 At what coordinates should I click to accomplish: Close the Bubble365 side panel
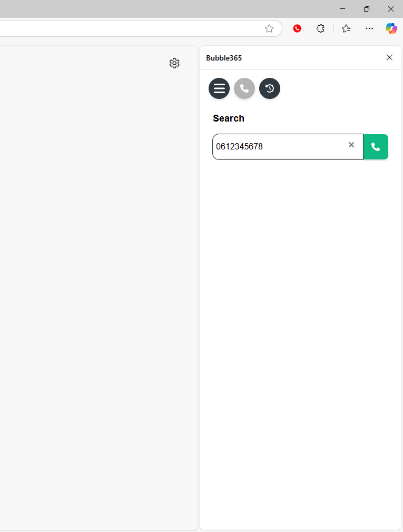coord(389,57)
